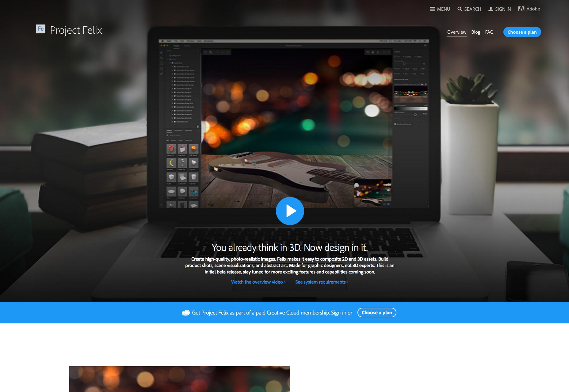
Task: Click Choose a plan in blue banner
Action: click(377, 313)
